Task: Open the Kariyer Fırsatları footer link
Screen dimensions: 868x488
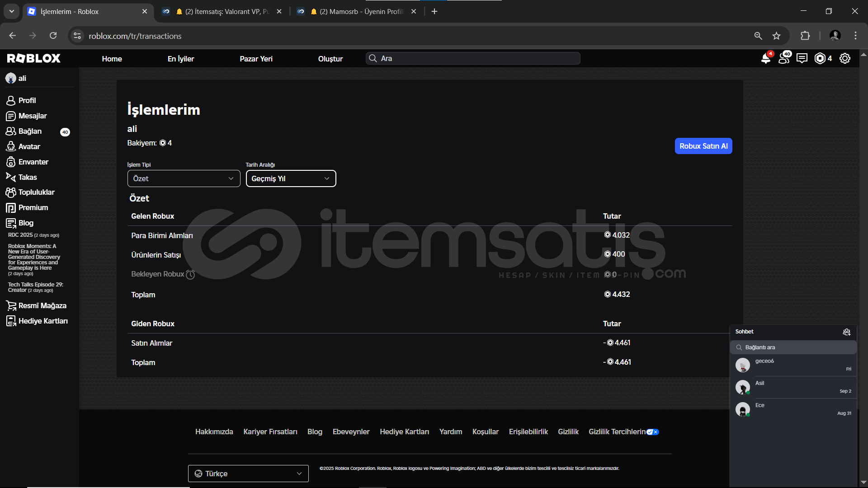Action: click(270, 432)
